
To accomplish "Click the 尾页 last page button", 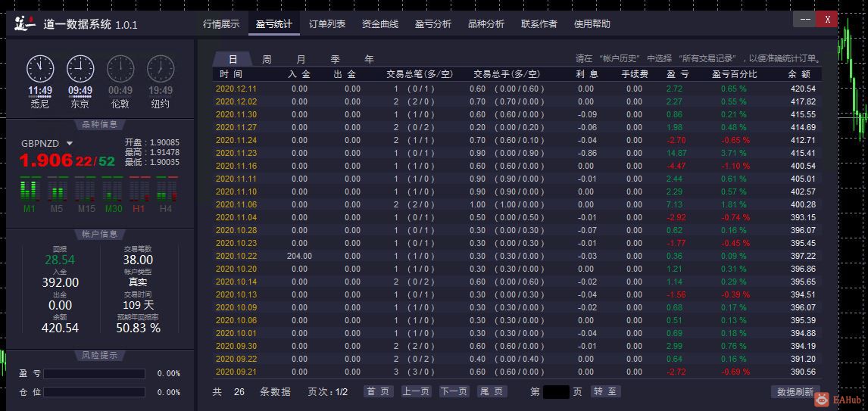I will pos(492,391).
